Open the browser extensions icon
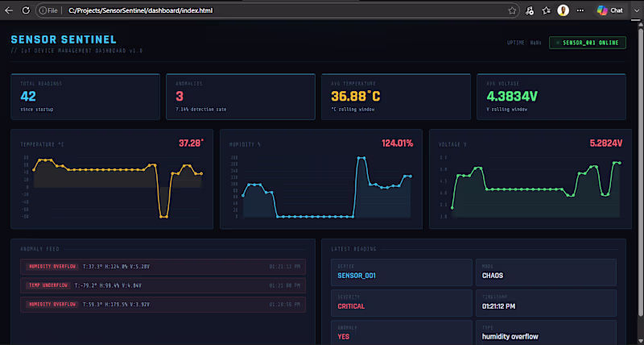 [x=530, y=10]
